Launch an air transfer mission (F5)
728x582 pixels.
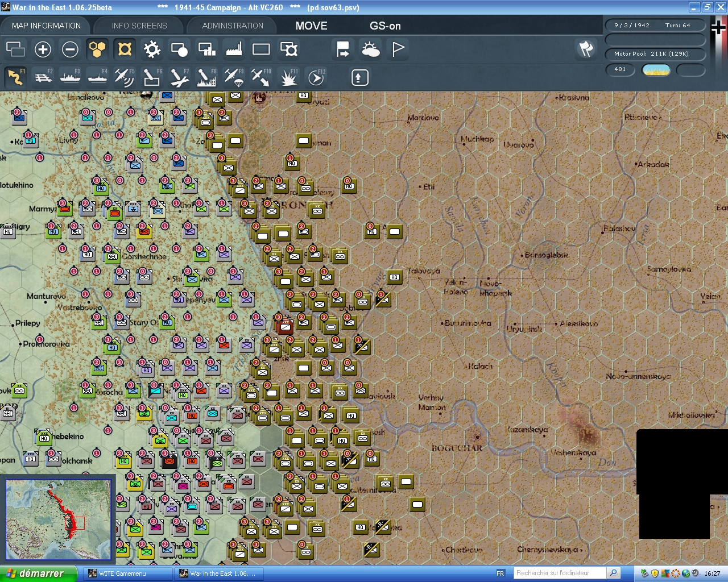pos(125,77)
